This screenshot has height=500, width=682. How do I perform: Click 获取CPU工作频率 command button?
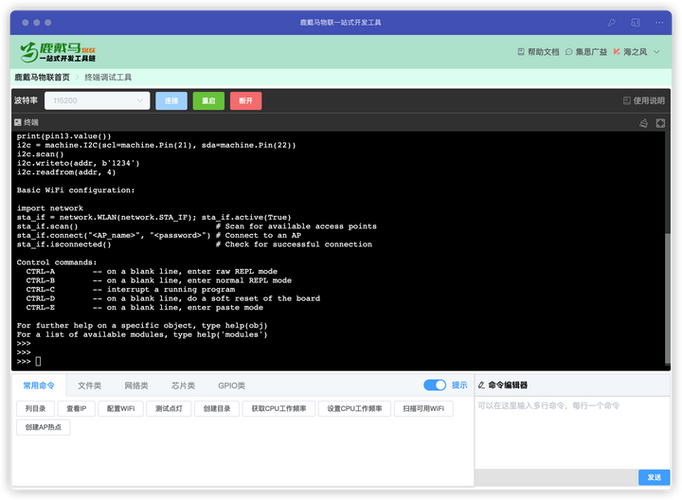point(279,408)
